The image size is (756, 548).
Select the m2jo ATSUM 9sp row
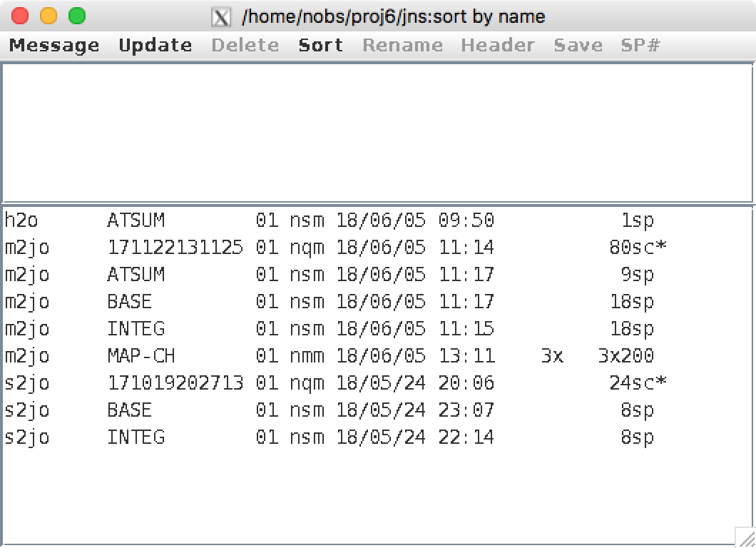pyautogui.click(x=377, y=275)
